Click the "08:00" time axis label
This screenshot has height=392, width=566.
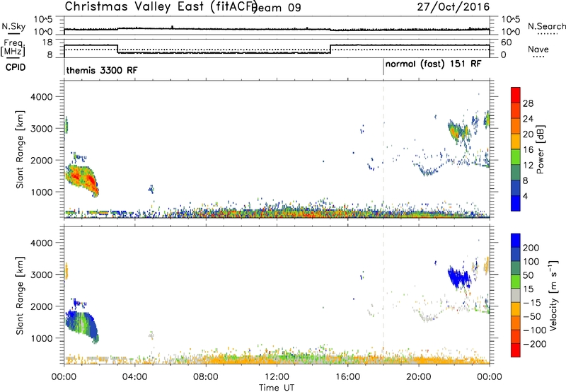(206, 377)
